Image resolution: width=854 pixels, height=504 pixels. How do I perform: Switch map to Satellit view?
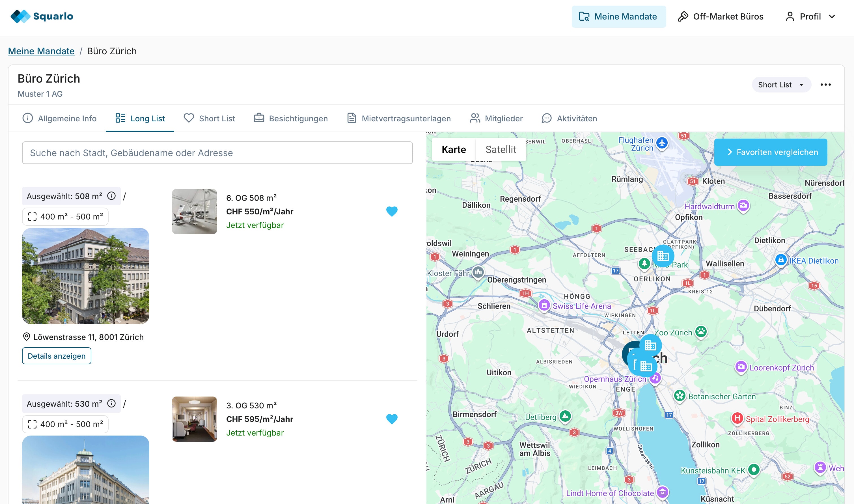[501, 149]
